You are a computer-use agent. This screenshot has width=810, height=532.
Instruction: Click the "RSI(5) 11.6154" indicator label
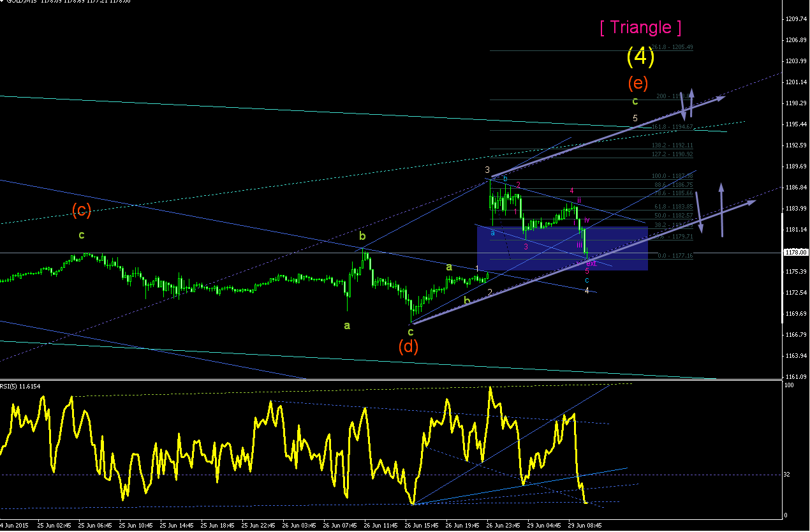click(x=20, y=385)
